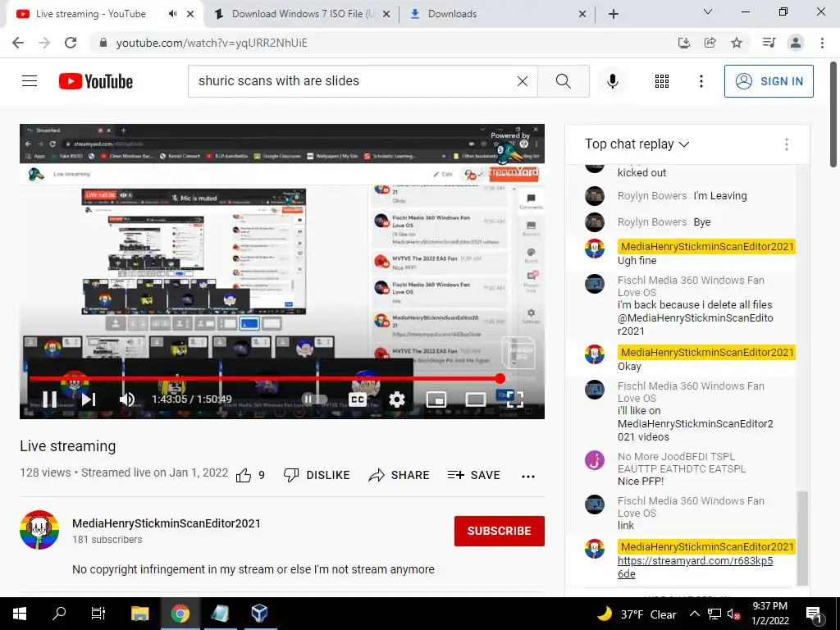840x630 pixels.
Task: Click the address bar URL
Action: click(212, 43)
